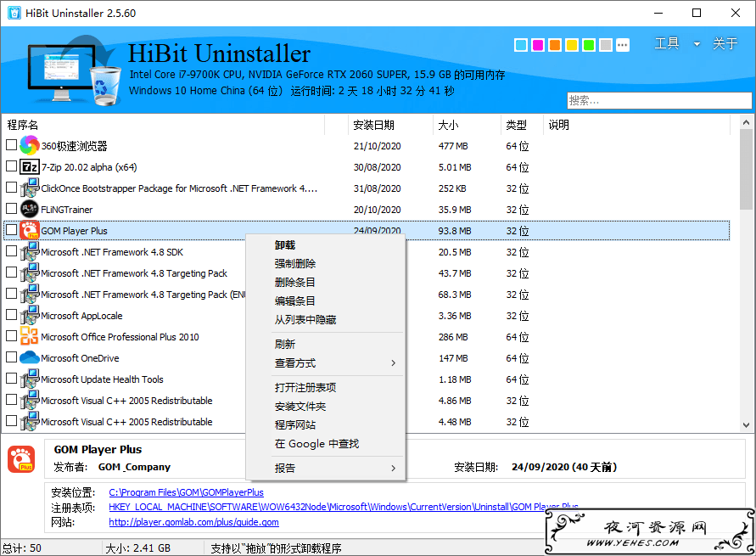Screen dimensions: 756x556
Task: Select the green theme color swatch
Action: [589, 45]
